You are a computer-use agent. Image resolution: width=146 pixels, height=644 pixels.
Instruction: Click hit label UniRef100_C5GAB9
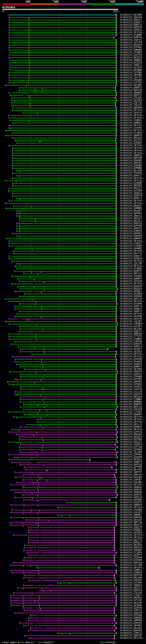[x=131, y=377]
